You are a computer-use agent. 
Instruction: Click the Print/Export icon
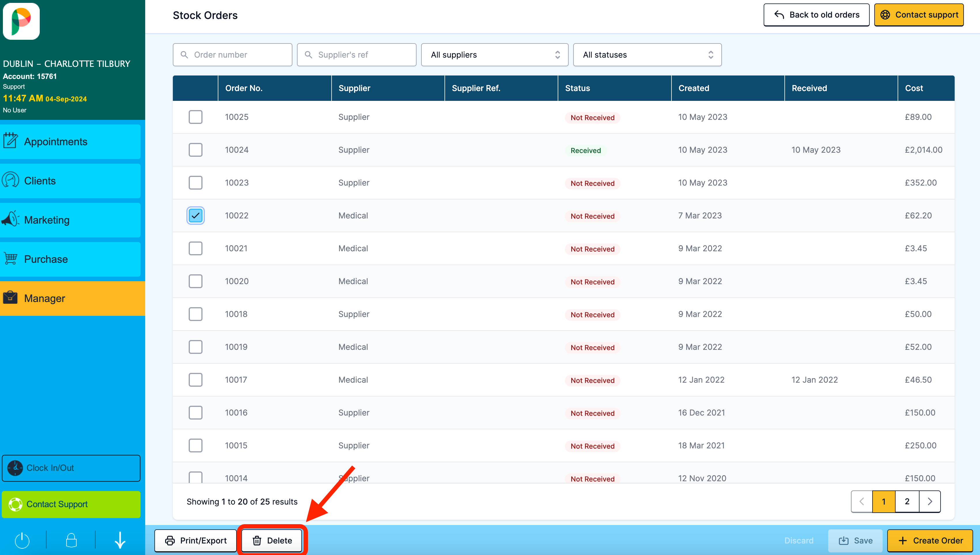click(170, 540)
